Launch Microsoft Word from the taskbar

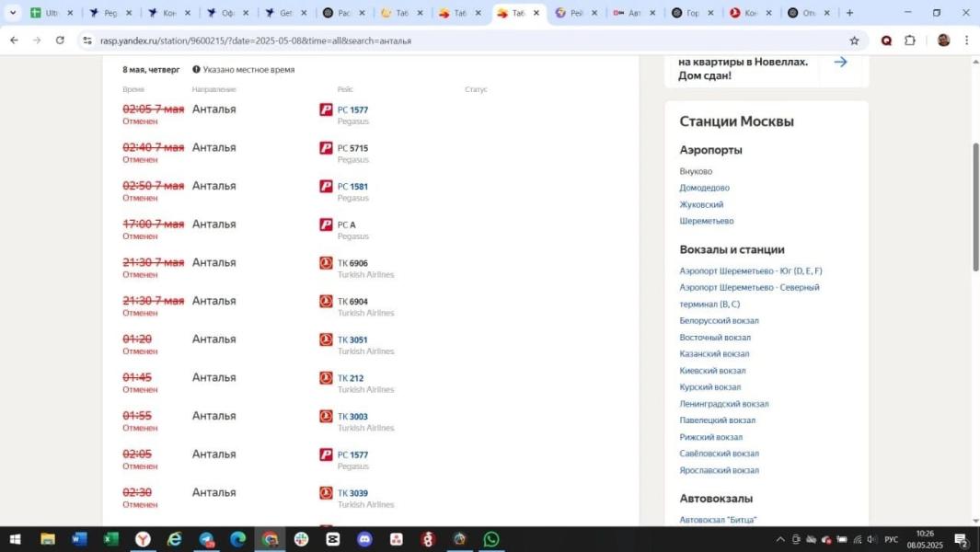click(79, 539)
